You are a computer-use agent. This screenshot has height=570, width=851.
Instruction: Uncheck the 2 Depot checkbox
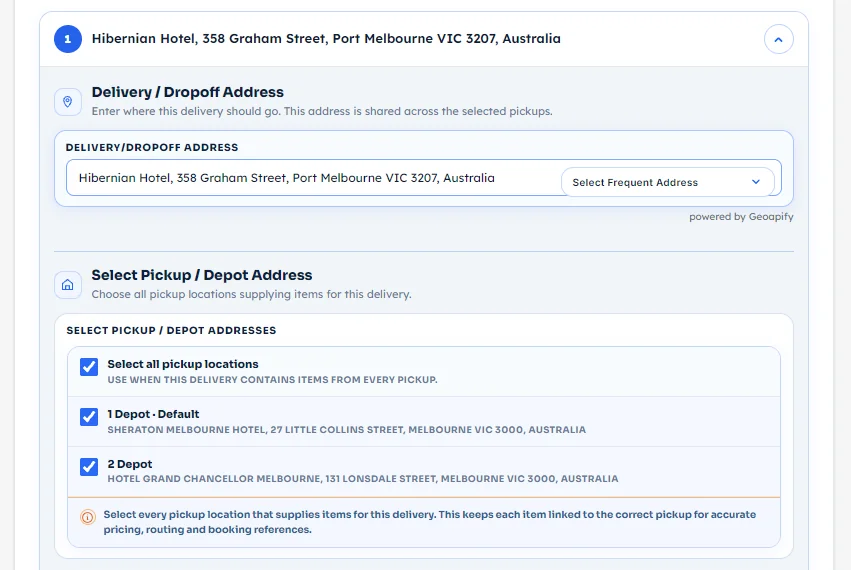89,466
